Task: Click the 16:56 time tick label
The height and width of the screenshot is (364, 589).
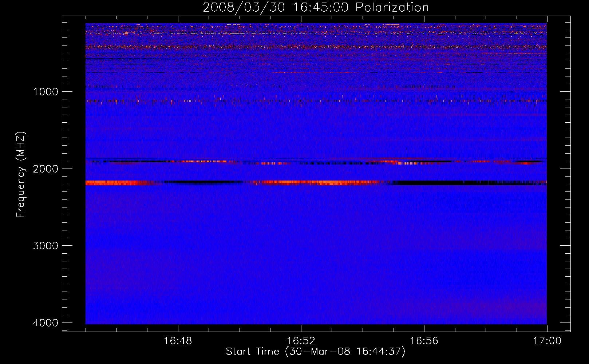Action: click(x=424, y=341)
